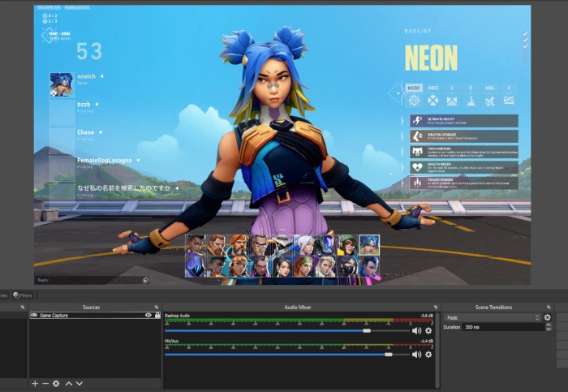Click Neon's C ability icon
This screenshot has height=392, width=568.
tap(452, 101)
